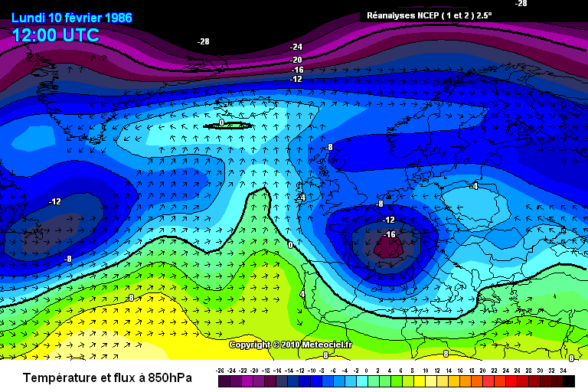Open the Copyright 2010 Meteociel.fr link
The image size is (588, 392).
tap(291, 345)
